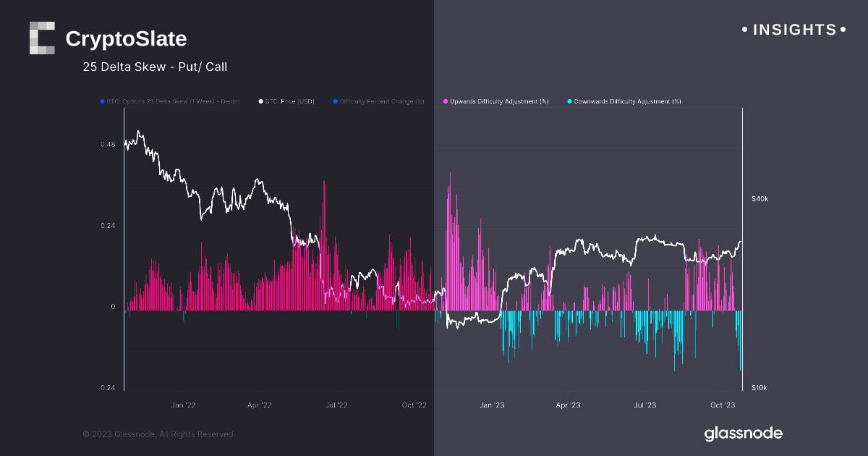
Task: Click the CryptoSlate logo icon
Action: point(42,38)
